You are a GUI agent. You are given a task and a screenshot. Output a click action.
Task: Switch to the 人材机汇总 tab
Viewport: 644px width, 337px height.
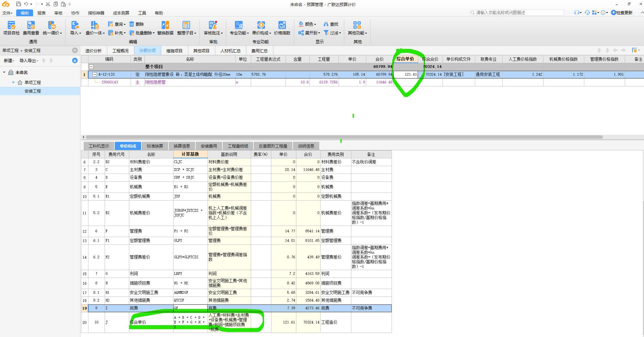(231, 51)
